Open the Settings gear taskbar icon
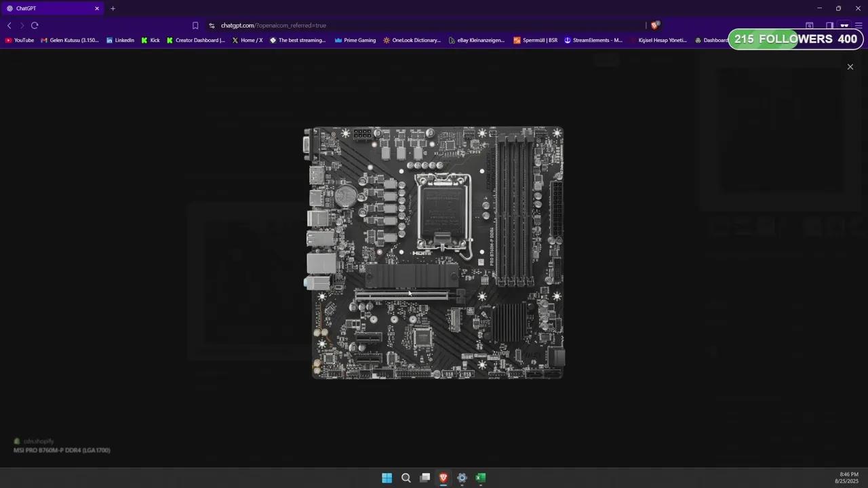Viewport: 868px width, 488px height. (462, 478)
